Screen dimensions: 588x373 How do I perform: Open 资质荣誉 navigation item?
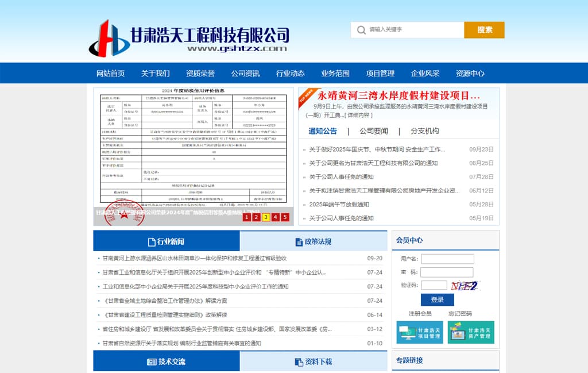coord(200,73)
